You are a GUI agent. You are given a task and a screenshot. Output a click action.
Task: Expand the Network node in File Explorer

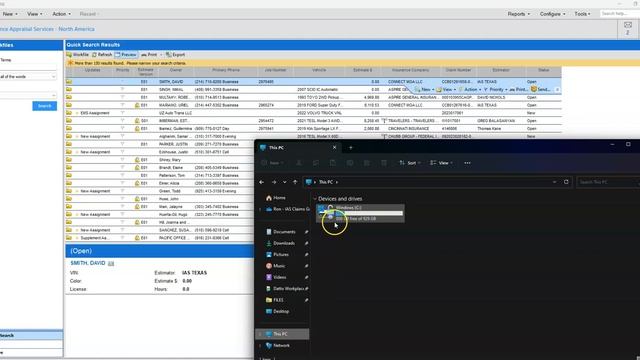pyautogui.click(x=260, y=346)
